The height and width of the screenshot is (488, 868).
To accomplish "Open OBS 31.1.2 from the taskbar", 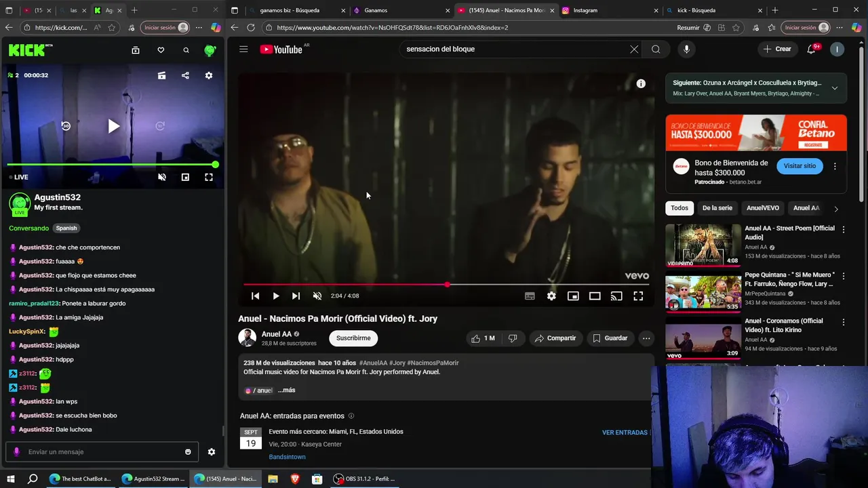I will (364, 479).
